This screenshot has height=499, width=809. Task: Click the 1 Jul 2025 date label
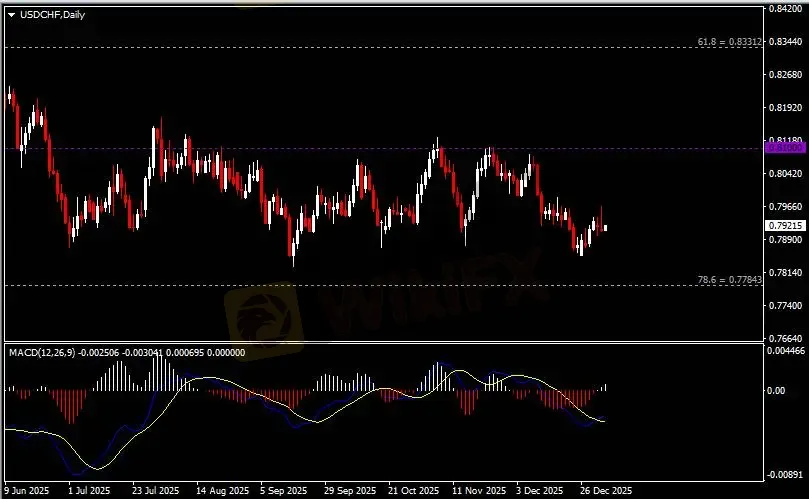pyautogui.click(x=89, y=490)
